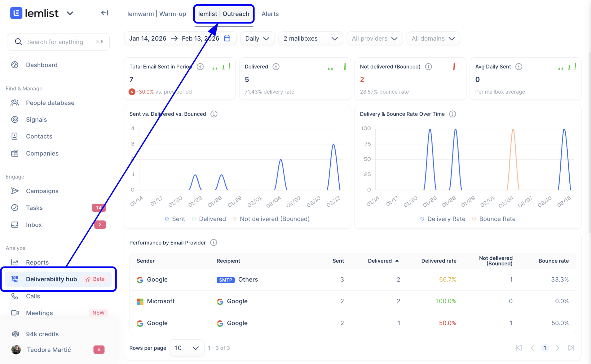Click the Search for anything field
Viewport: 591px width, 364px height.
58,42
